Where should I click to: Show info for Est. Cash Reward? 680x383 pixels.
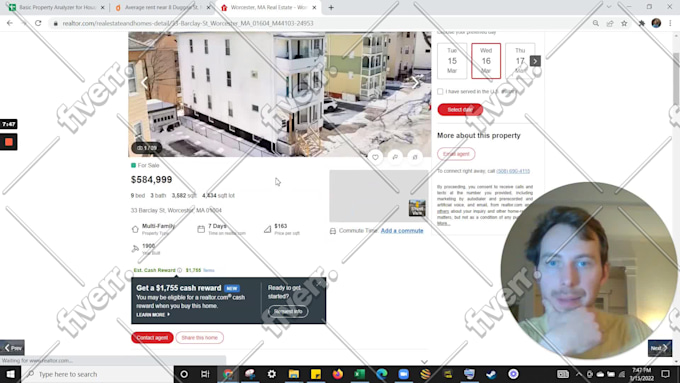[180, 270]
